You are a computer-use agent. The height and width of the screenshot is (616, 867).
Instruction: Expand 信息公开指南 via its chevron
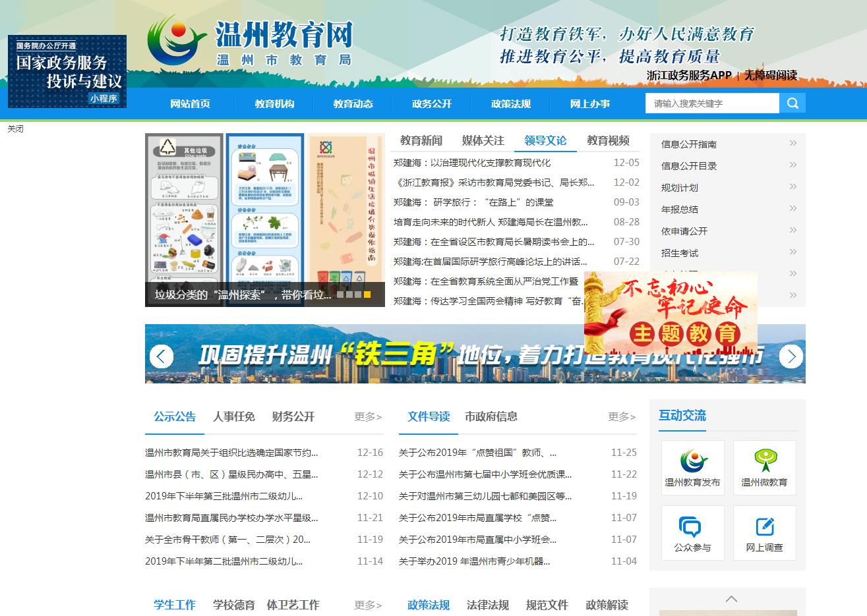(x=792, y=142)
